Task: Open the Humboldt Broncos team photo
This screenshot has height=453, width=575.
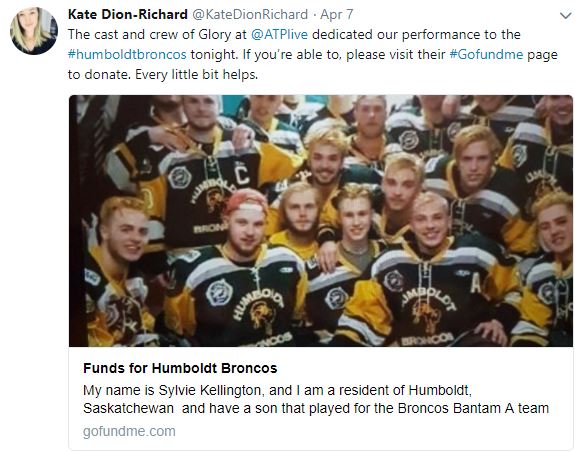Action: tap(321, 221)
